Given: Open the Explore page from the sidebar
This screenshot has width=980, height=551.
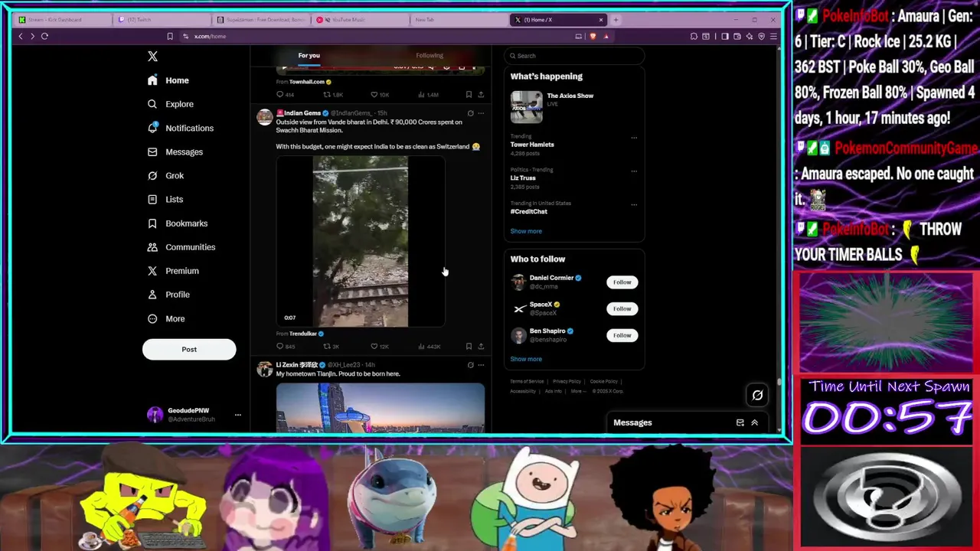Looking at the screenshot, I should pyautogui.click(x=171, y=104).
